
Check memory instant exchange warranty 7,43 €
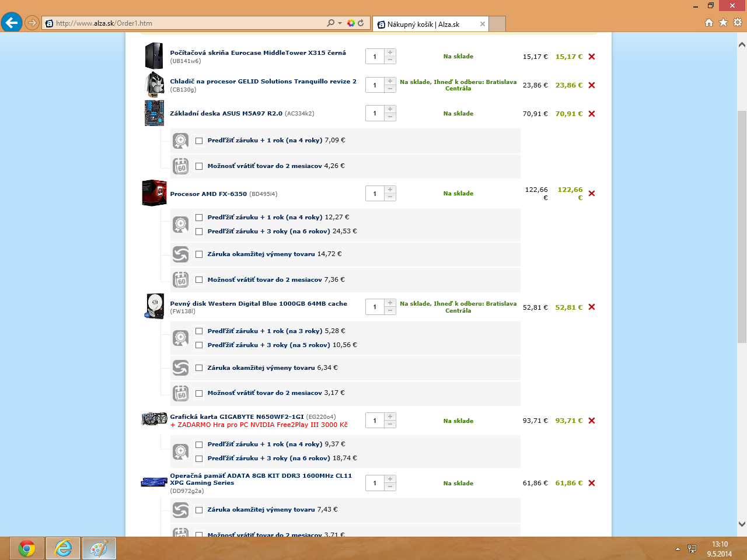click(x=199, y=510)
